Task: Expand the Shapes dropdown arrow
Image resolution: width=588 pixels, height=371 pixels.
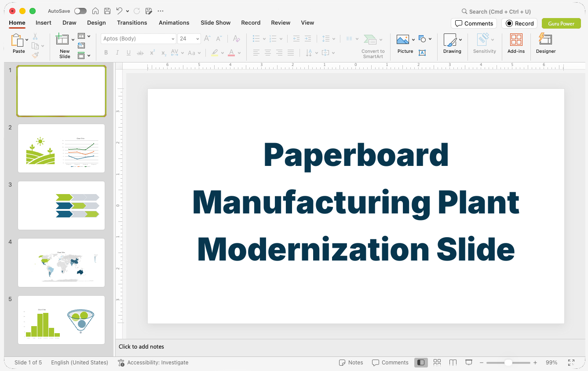Action: [x=430, y=39]
